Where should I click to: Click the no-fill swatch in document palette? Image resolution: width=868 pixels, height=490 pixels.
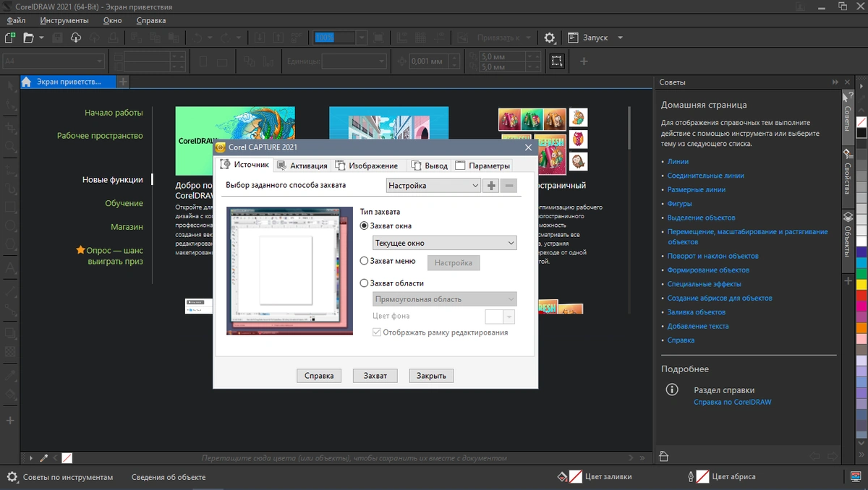click(x=67, y=458)
